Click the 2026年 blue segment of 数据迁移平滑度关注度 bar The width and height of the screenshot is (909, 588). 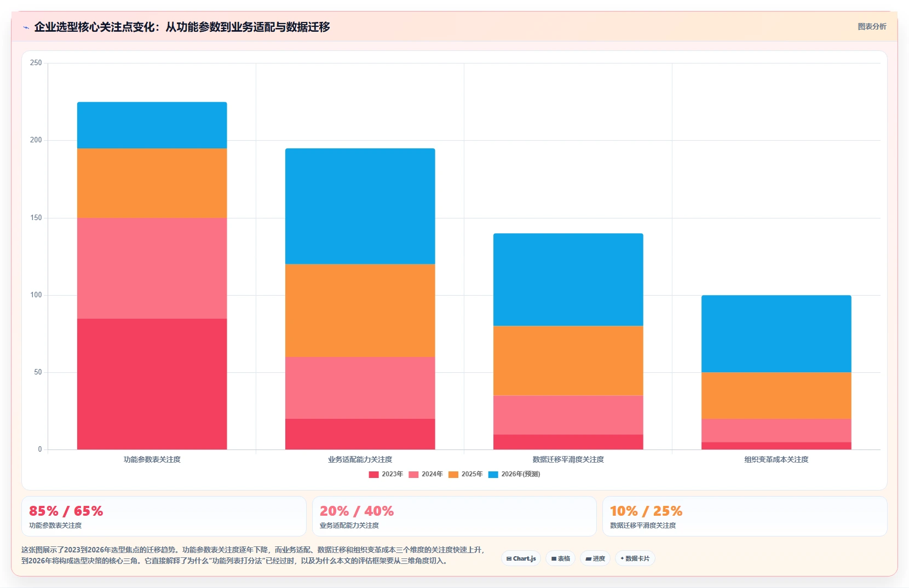pos(568,280)
